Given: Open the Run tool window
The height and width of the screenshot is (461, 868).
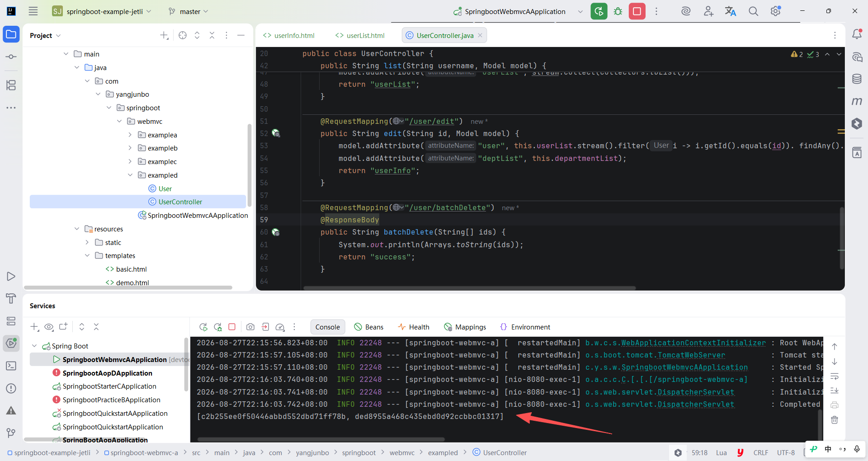Looking at the screenshot, I should (11, 277).
